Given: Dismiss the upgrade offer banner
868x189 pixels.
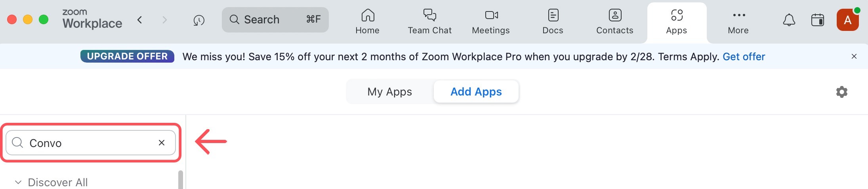Looking at the screenshot, I should pyautogui.click(x=854, y=56).
